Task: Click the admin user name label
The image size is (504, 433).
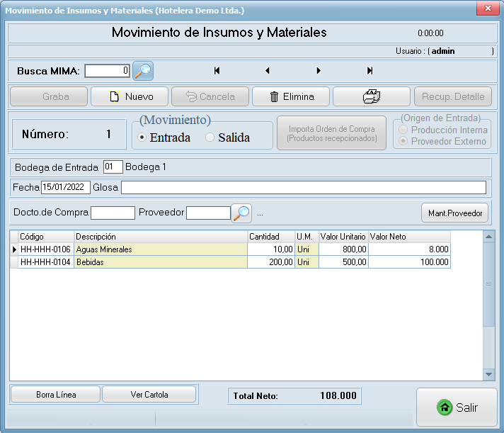Action: point(443,51)
